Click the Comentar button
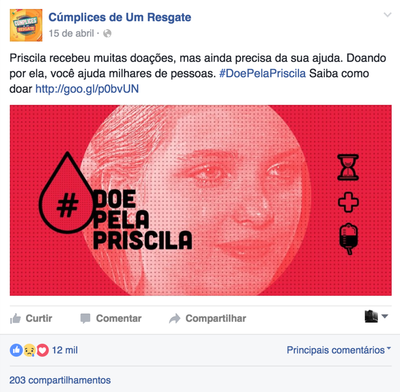 click(x=111, y=318)
